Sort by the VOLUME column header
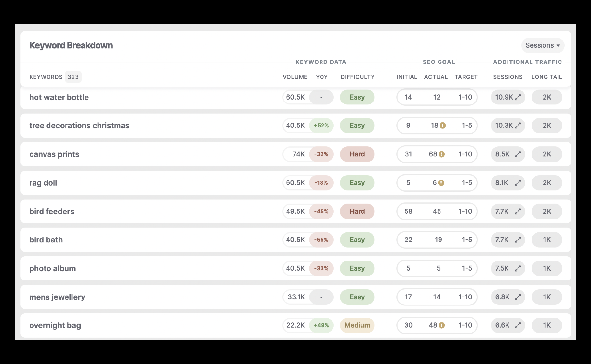The width and height of the screenshot is (591, 364). [x=295, y=77]
